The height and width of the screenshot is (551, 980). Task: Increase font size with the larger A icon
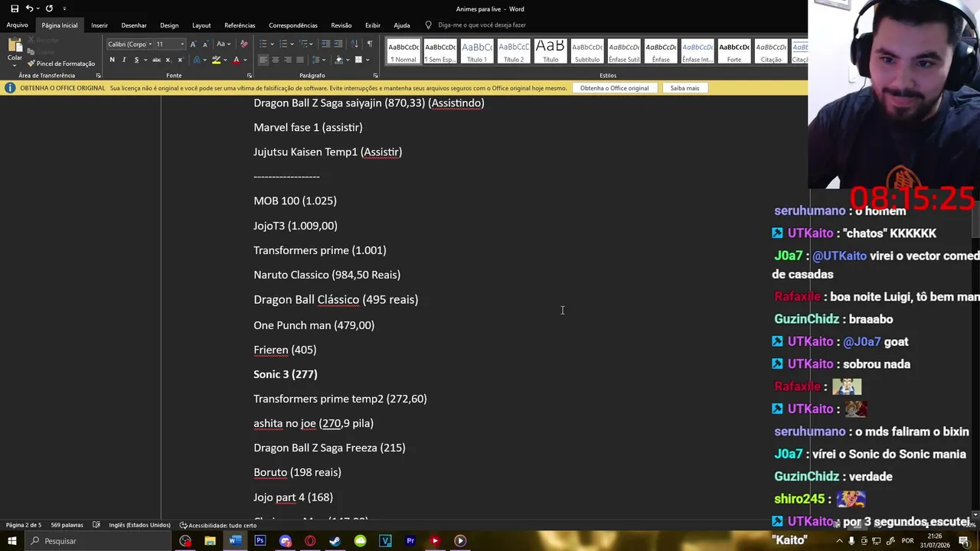pyautogui.click(x=193, y=44)
